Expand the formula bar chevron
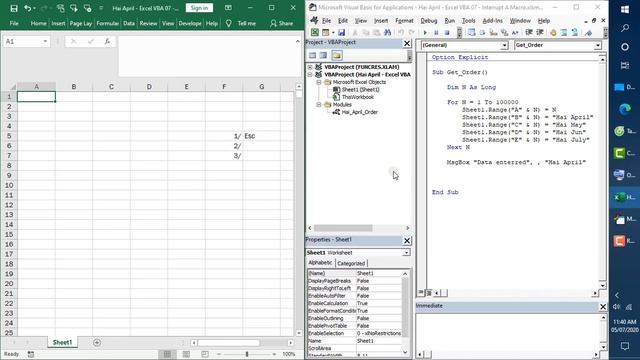This screenshot has height=360, width=640. [298, 41]
